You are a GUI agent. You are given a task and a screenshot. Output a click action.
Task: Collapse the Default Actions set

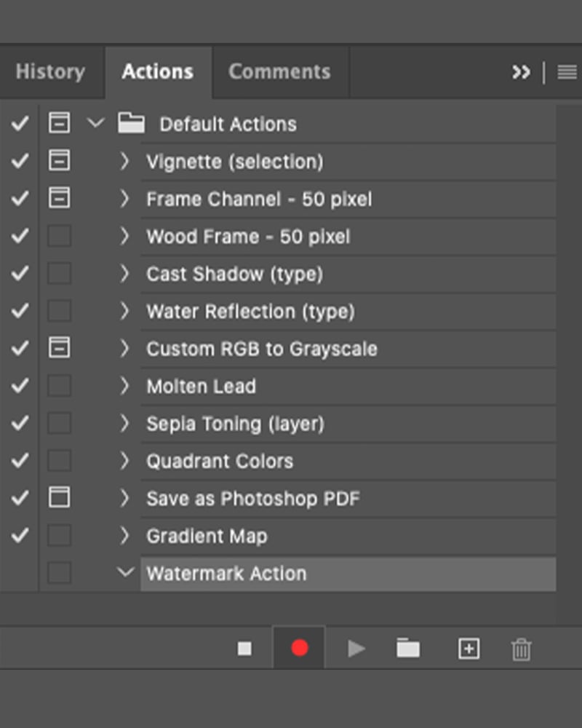click(95, 123)
